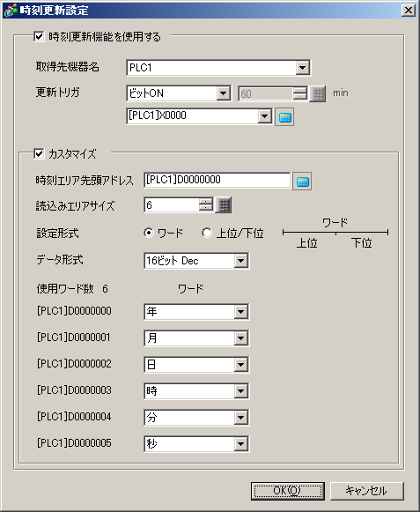This screenshot has width=420, height=512.
Task: Uncheck the カスタマイズ checkbox
Action: pos(39,153)
